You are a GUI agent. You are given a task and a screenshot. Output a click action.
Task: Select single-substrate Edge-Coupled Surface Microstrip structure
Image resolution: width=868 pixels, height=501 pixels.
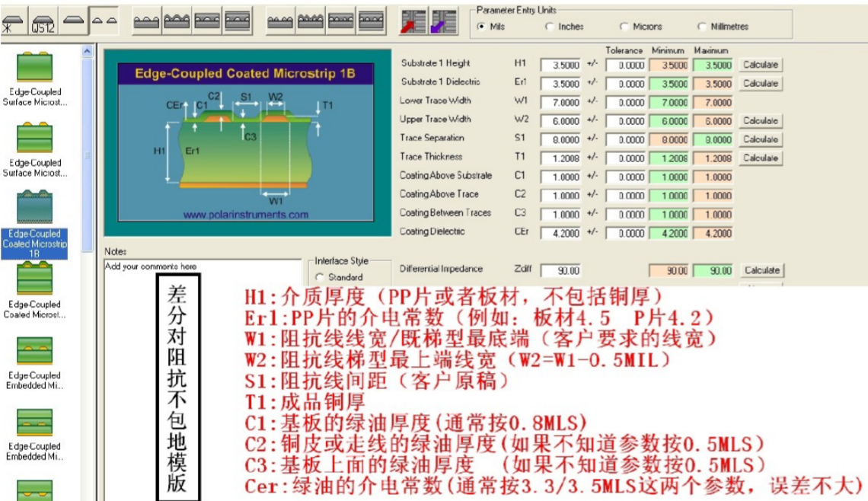click(34, 78)
